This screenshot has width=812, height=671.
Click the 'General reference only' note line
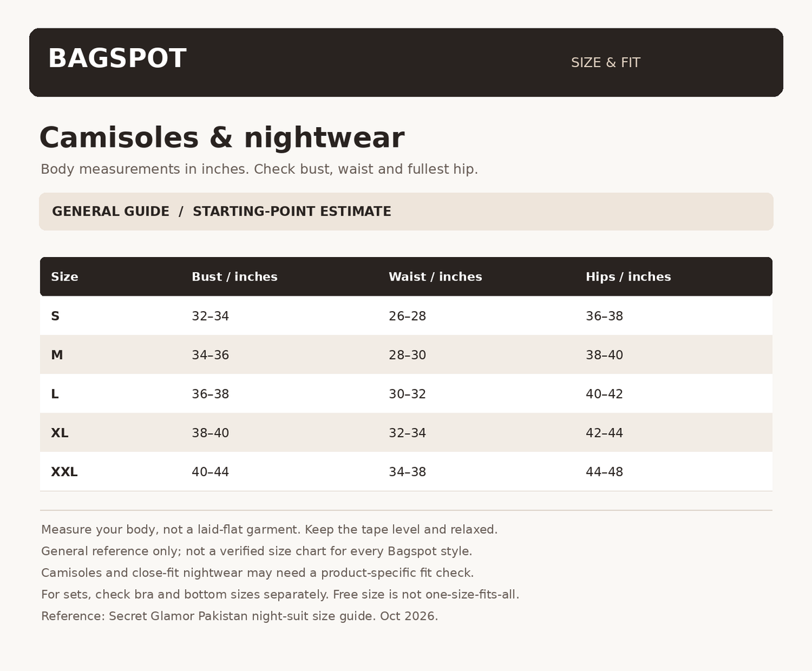click(256, 551)
